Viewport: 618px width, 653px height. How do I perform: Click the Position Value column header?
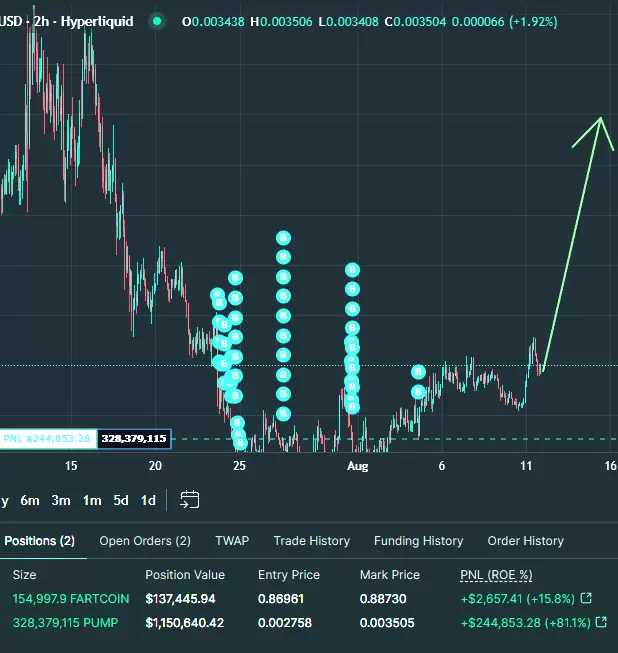[185, 575]
